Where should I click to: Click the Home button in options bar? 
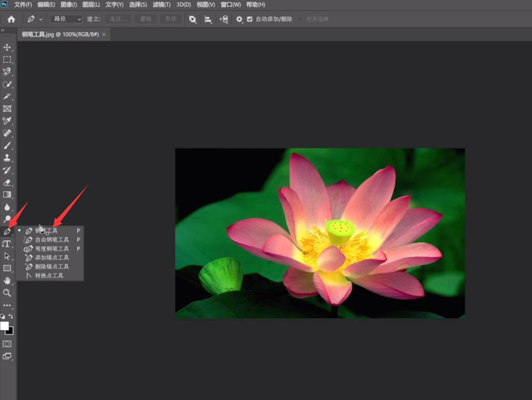tap(11, 19)
